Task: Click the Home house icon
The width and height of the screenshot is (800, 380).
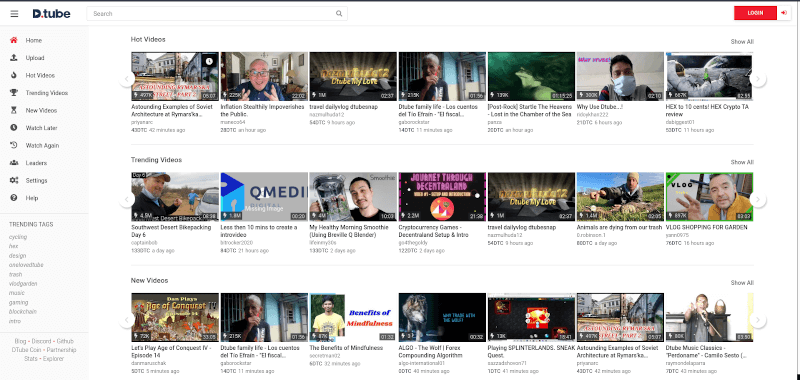Action: click(x=14, y=40)
